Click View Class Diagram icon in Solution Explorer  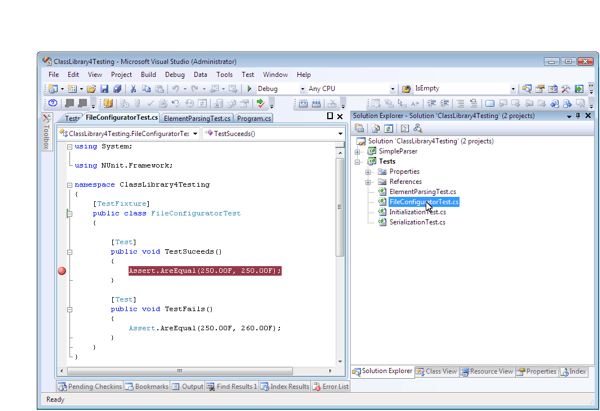pyautogui.click(x=417, y=128)
